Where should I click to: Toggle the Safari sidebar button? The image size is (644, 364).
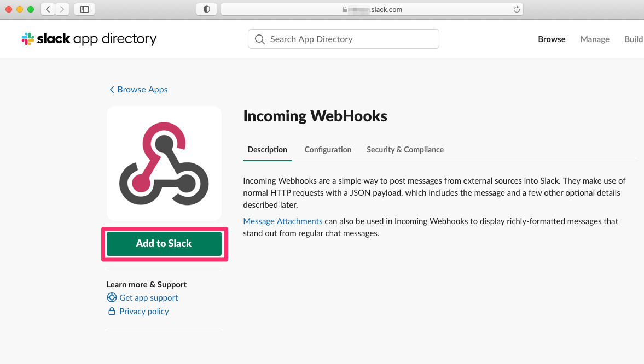click(85, 9)
